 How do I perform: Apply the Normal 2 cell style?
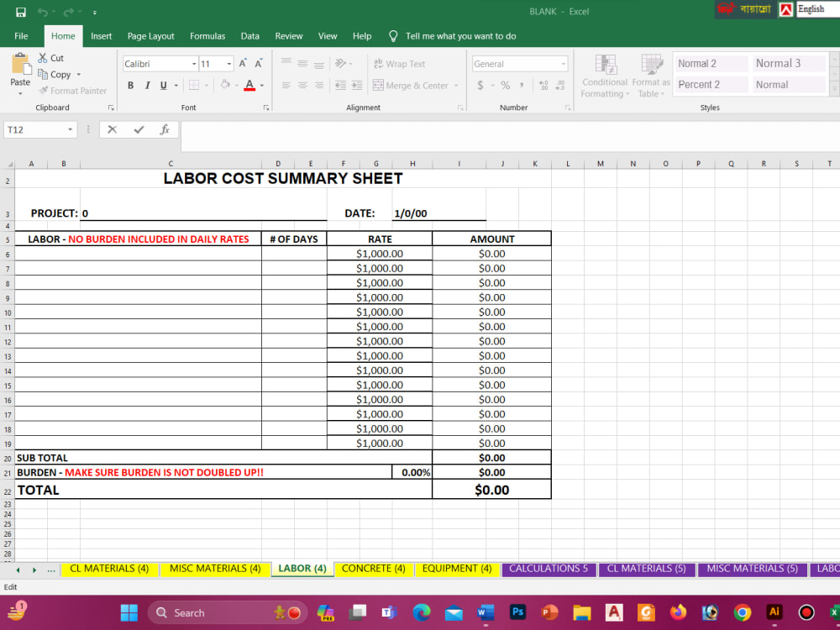click(x=711, y=63)
